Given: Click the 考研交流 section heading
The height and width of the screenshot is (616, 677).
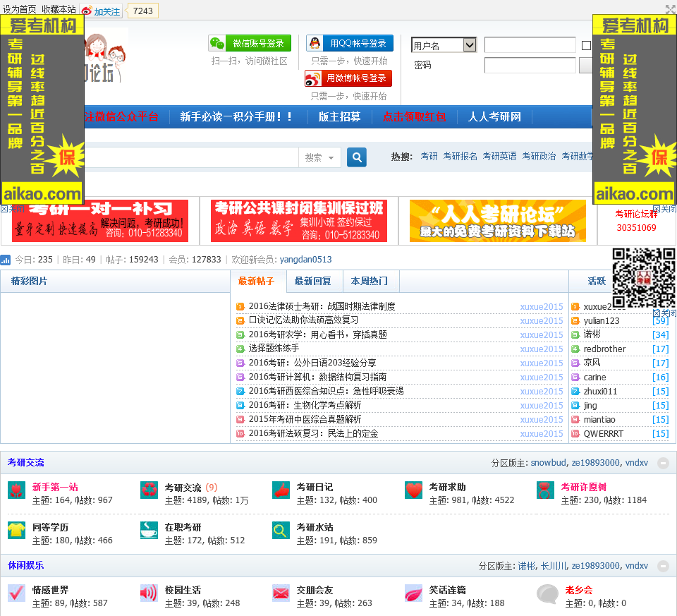Looking at the screenshot, I should (26, 463).
